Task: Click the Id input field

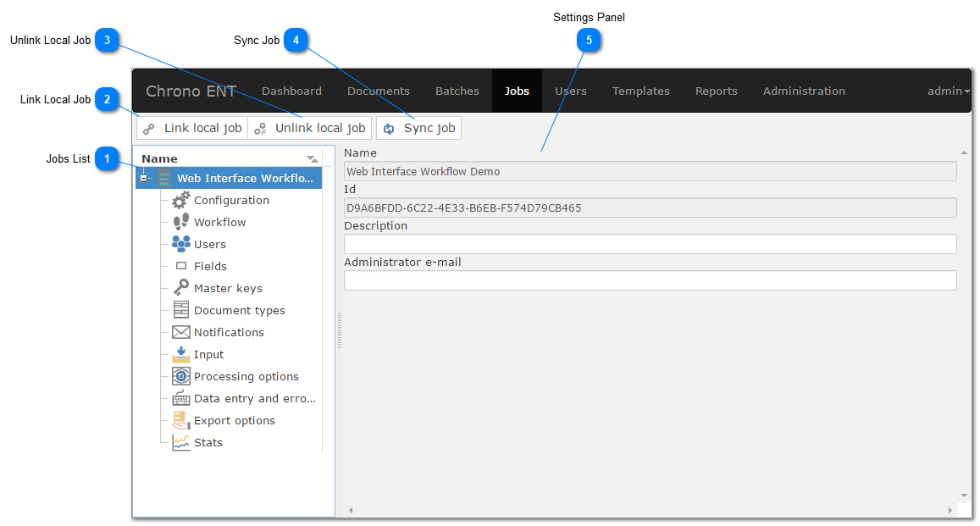Action: point(650,208)
